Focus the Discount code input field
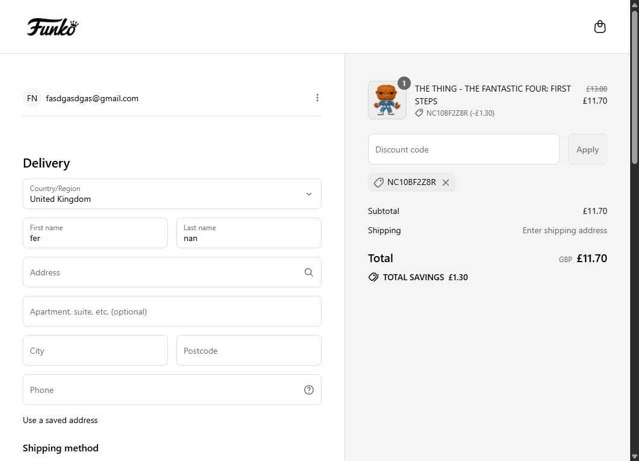 (463, 150)
